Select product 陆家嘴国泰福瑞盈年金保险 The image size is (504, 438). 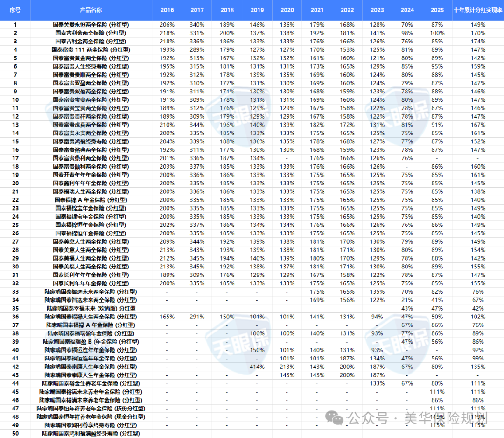tap(91, 333)
